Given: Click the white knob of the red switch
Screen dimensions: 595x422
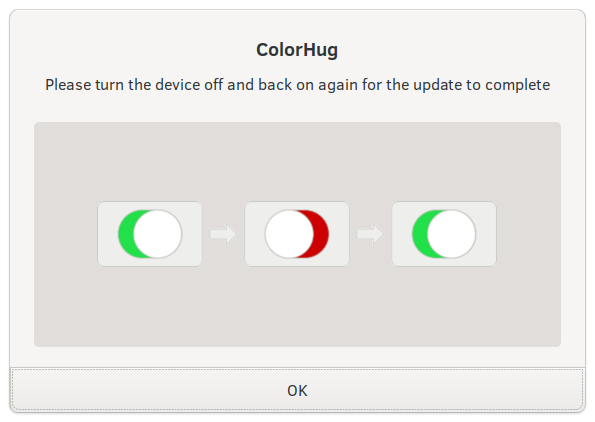Looking at the screenshot, I should pos(289,234).
